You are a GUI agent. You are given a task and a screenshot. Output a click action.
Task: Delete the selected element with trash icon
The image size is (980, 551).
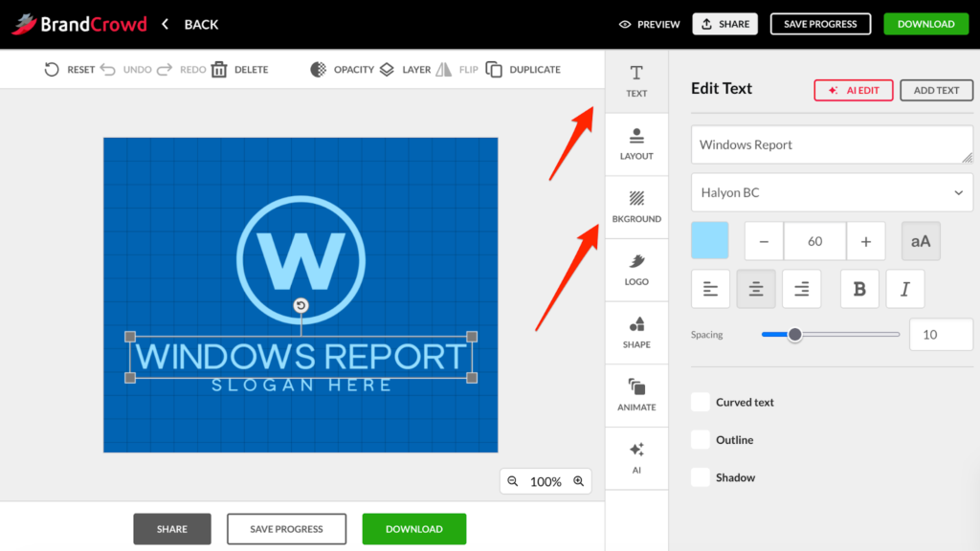(219, 69)
